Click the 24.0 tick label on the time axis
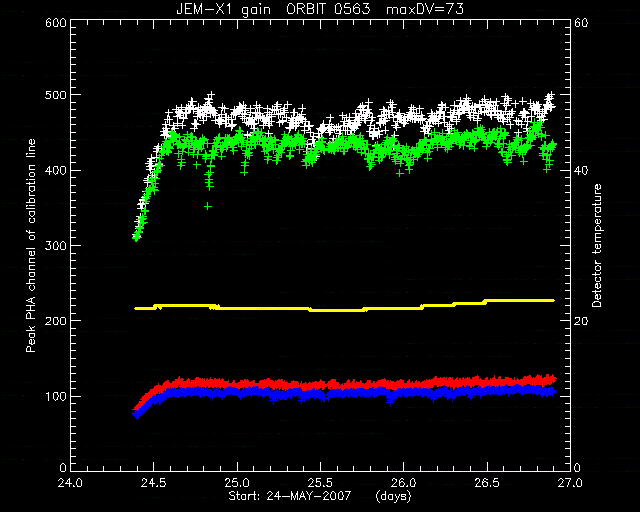640x512 pixels. 70,483
